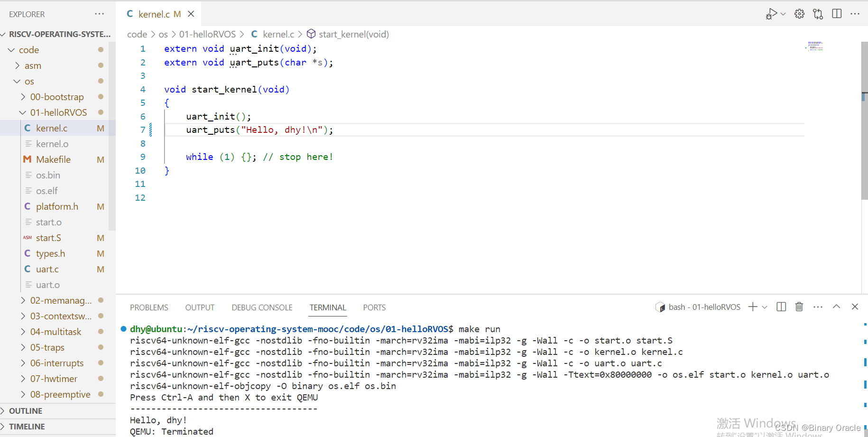Open uart.c source file
Image resolution: width=868 pixels, height=437 pixels.
point(58,269)
